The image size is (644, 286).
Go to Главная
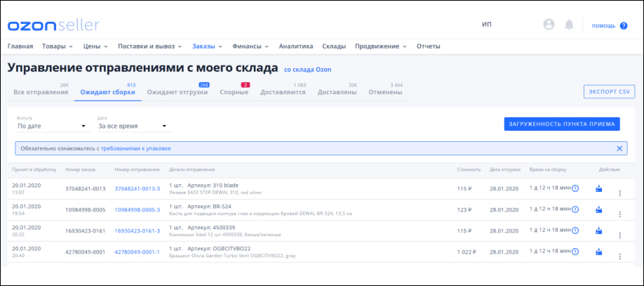[20, 46]
